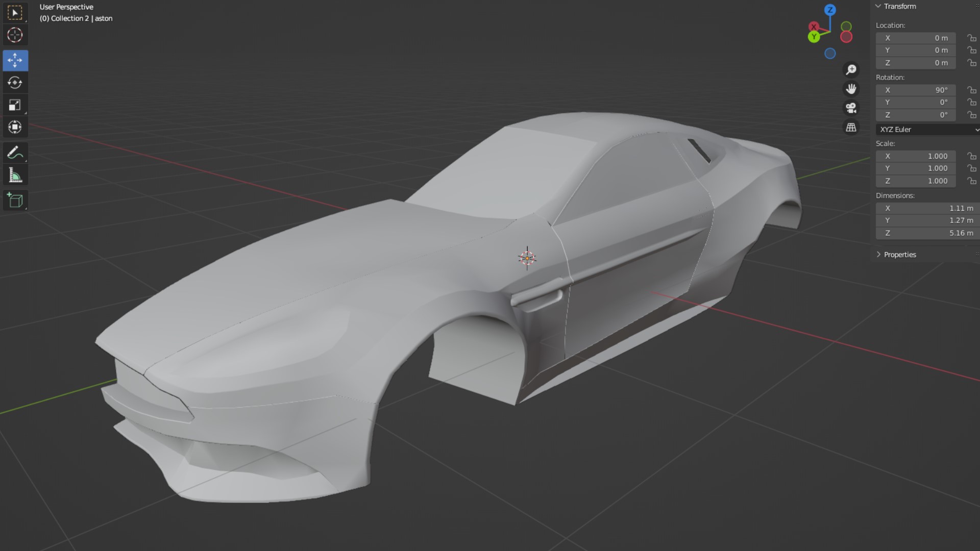Lock the Location X value
980x551 pixels.
(x=971, y=38)
